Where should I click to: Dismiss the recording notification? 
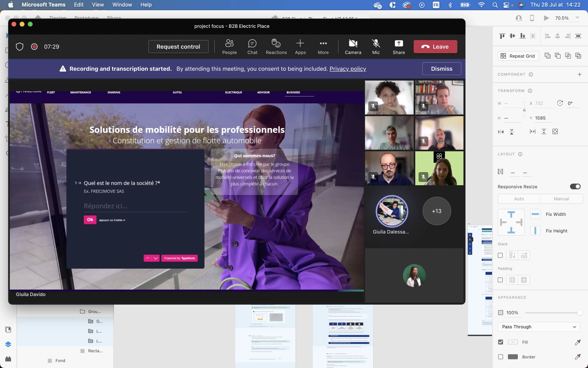click(x=442, y=69)
